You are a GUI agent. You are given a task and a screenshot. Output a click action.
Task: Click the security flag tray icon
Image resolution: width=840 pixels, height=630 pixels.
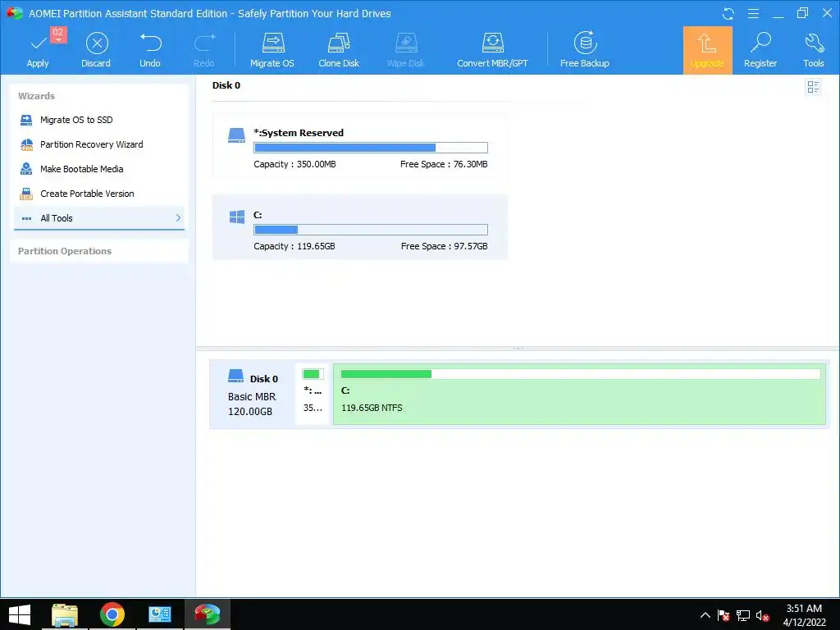[724, 615]
